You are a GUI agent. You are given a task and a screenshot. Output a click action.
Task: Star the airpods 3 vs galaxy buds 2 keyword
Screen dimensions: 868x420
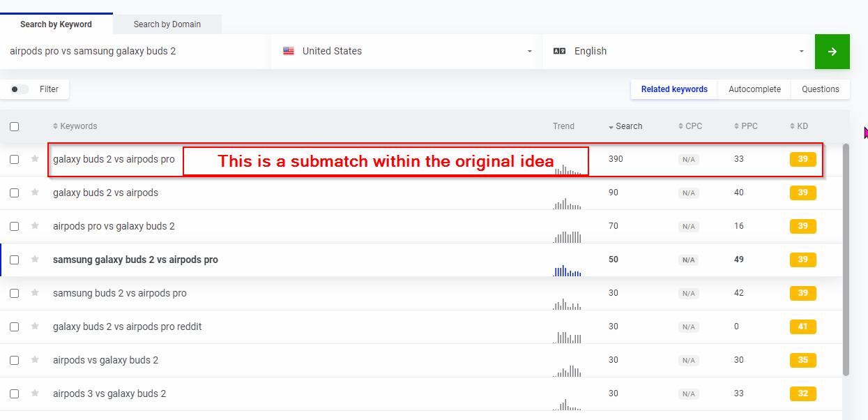(x=35, y=393)
